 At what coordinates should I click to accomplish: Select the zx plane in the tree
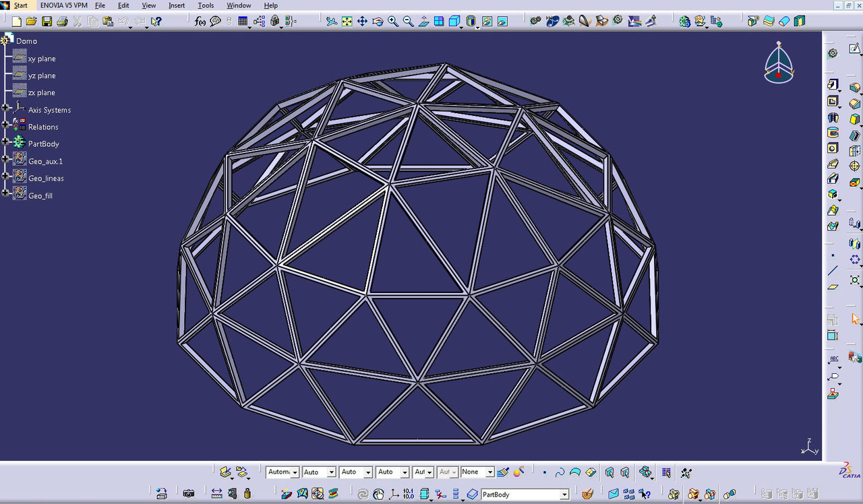(x=42, y=92)
